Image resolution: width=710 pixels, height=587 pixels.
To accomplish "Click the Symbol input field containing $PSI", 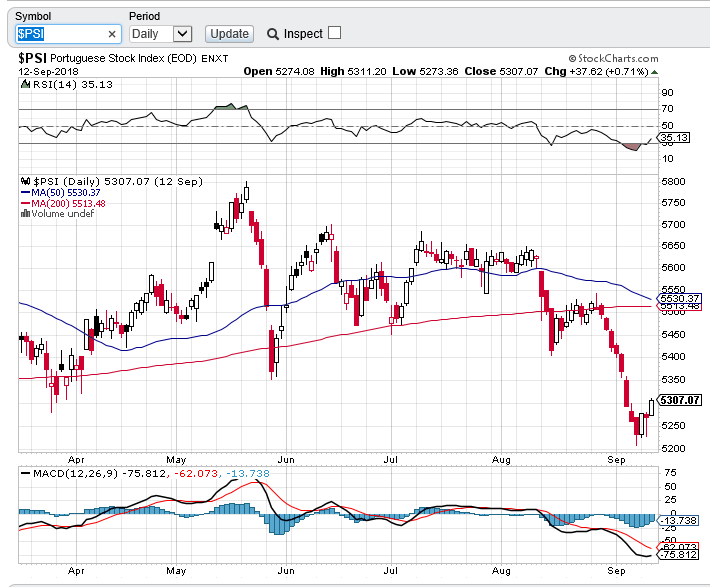I will point(68,34).
